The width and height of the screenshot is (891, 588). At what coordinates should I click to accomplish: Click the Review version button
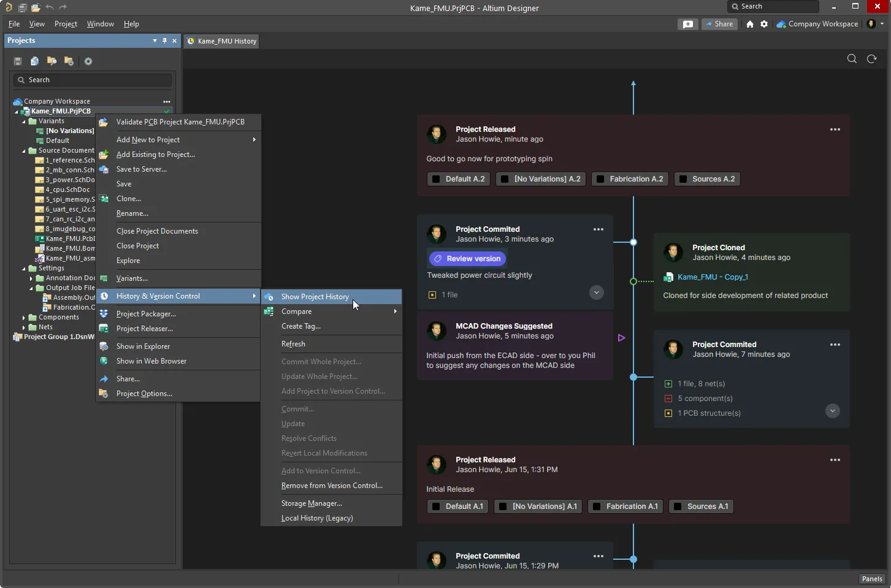(x=467, y=259)
